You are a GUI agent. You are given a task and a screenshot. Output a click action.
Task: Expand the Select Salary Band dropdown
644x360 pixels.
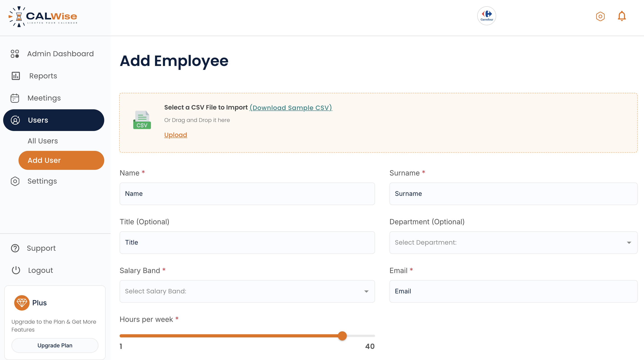pos(247,291)
